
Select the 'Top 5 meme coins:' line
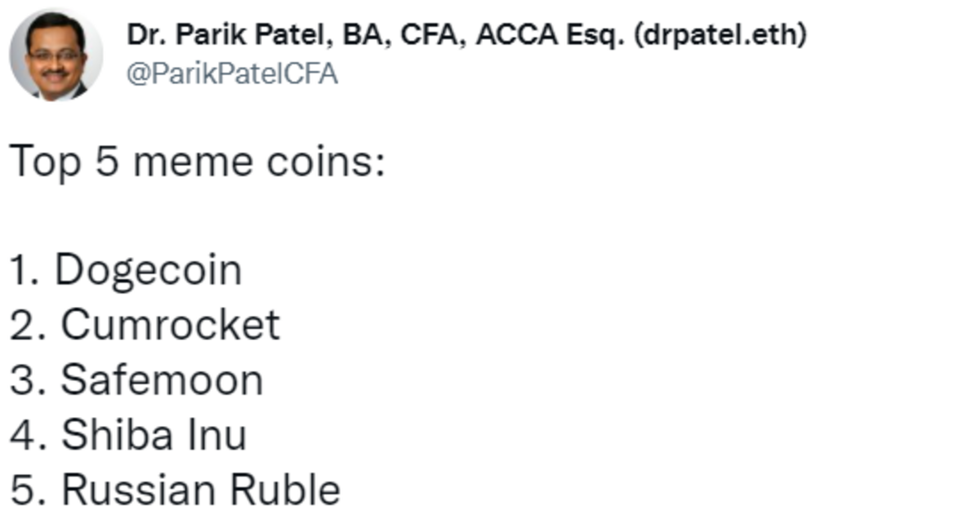[197, 162]
